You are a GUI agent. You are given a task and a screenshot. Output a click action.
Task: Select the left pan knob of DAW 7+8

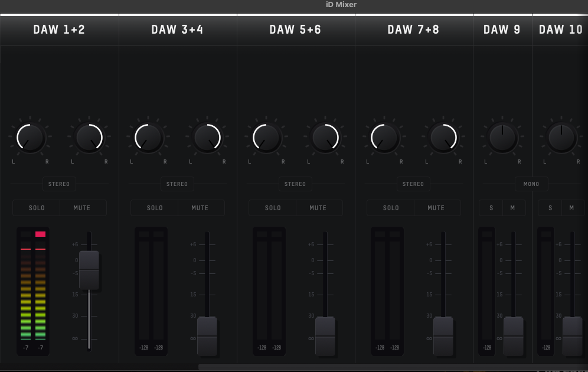[384, 138]
